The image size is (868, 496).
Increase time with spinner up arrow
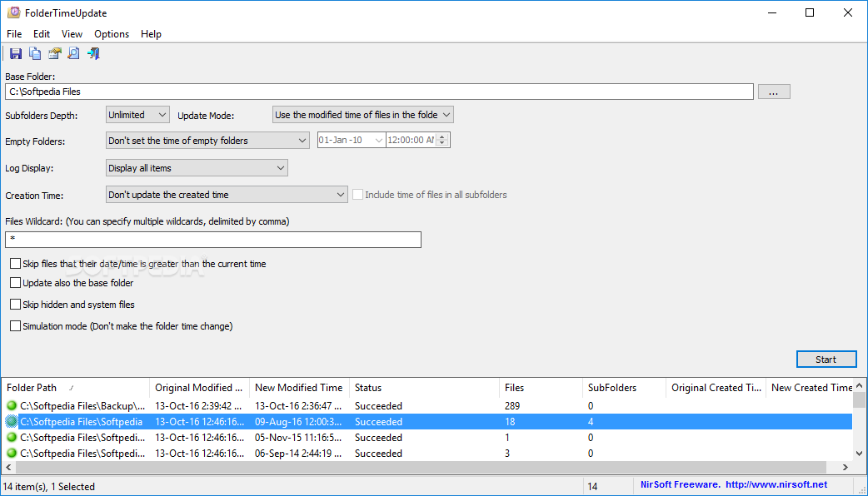point(441,136)
